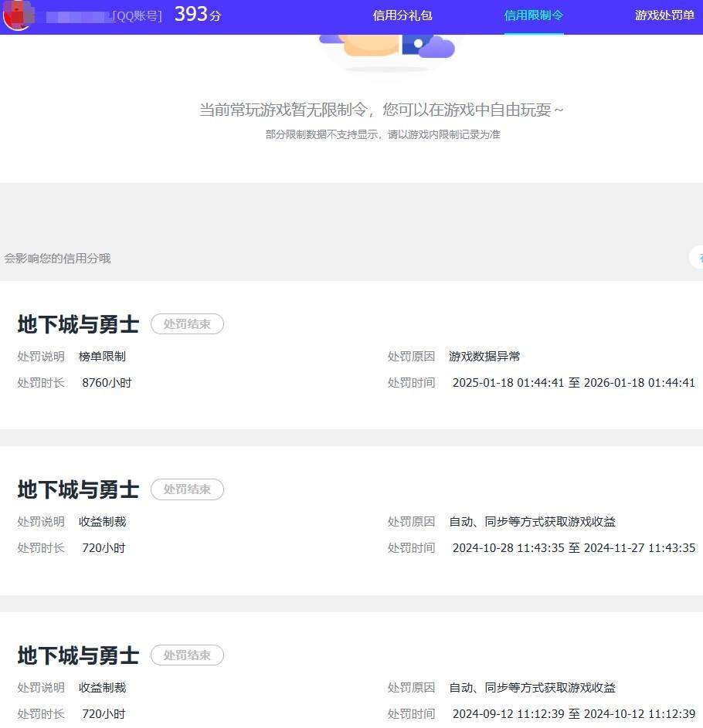Click the 自动、同步等方式获取游戏收益 reason in the 2024-09-12 record
The image size is (703, 728).
532,688
